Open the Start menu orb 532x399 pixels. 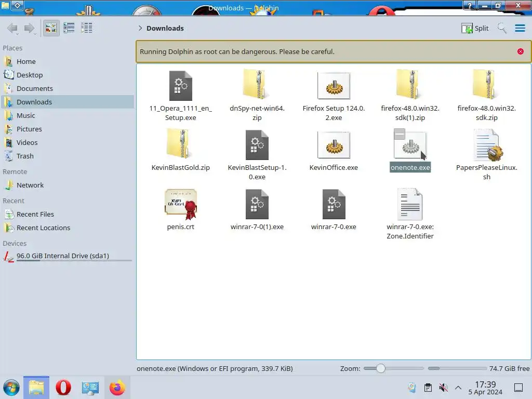pyautogui.click(x=11, y=388)
